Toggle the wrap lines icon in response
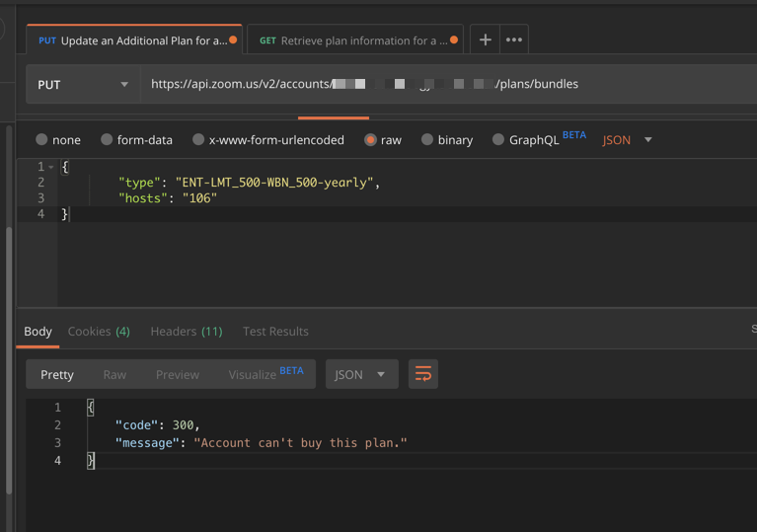Image resolution: width=757 pixels, height=532 pixels. click(423, 374)
